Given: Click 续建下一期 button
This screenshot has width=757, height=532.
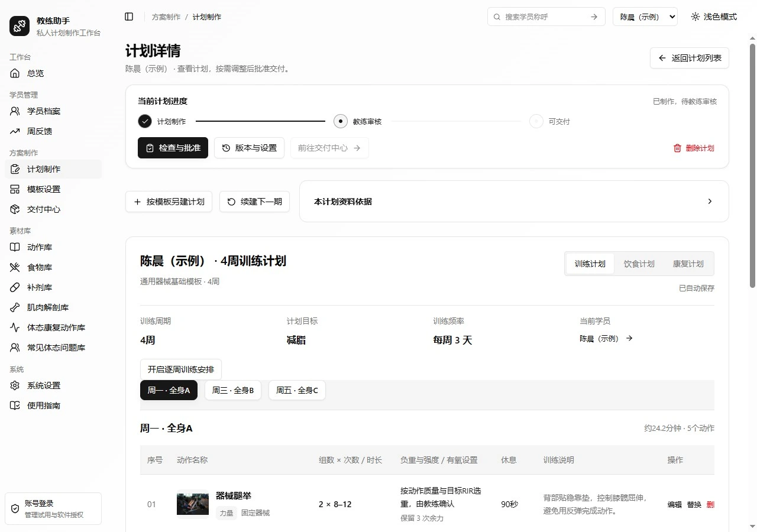Looking at the screenshot, I should 254,202.
